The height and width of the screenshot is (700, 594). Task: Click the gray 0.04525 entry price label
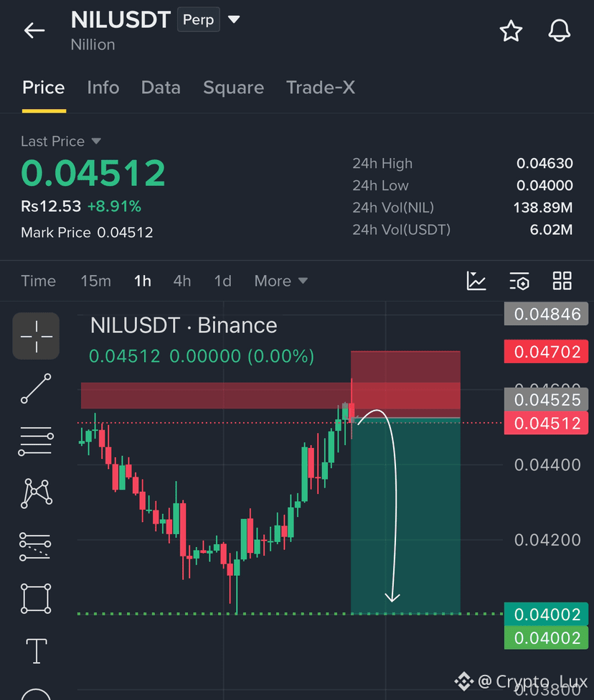click(x=546, y=400)
